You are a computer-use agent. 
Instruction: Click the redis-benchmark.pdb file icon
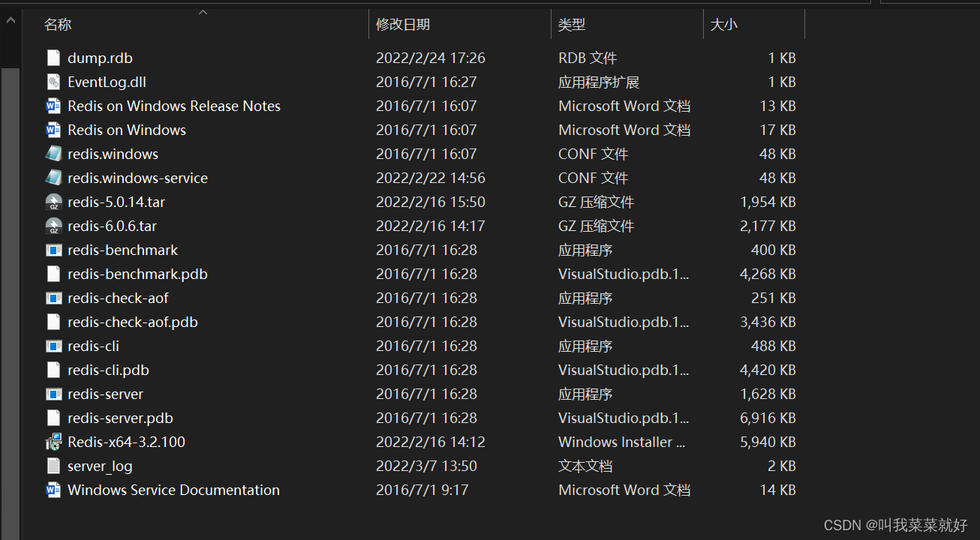pos(53,274)
